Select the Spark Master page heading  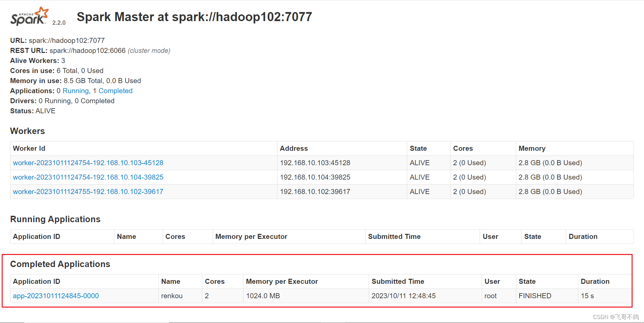194,17
